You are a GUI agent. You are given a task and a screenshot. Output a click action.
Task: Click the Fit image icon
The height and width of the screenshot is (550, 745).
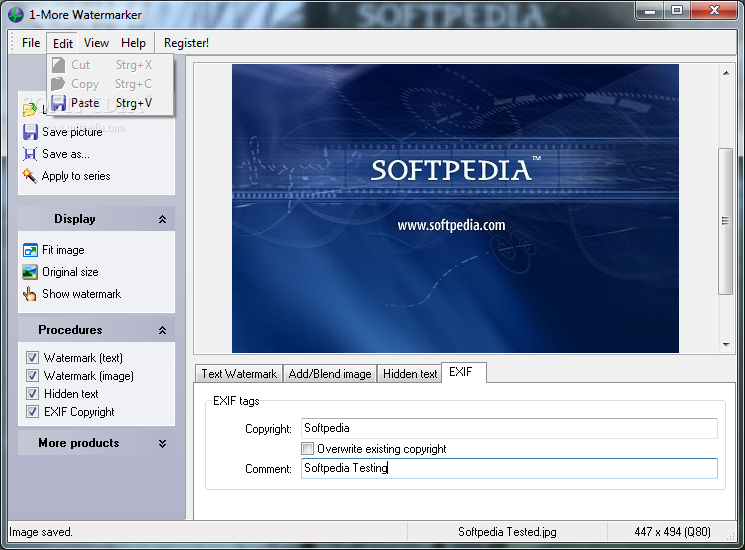[30, 250]
